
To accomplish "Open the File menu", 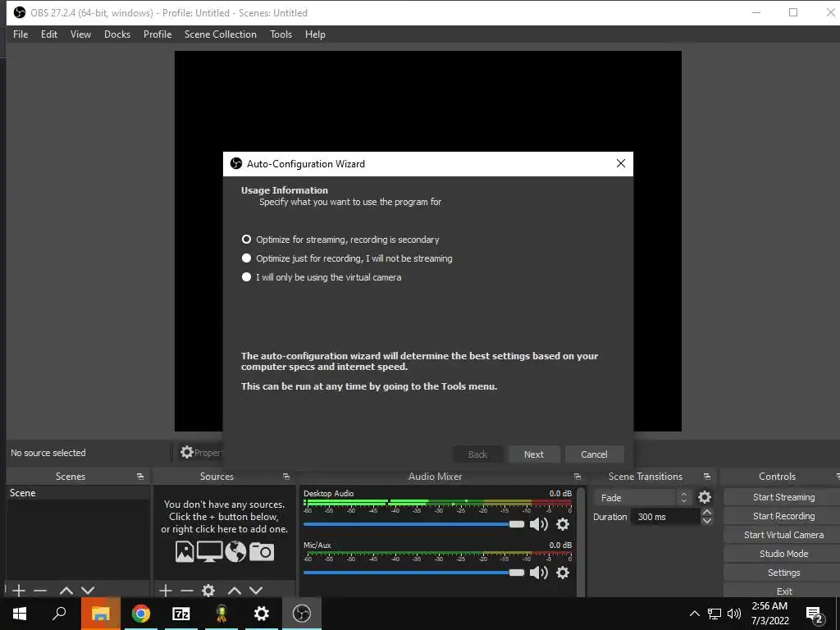I will pos(21,34).
